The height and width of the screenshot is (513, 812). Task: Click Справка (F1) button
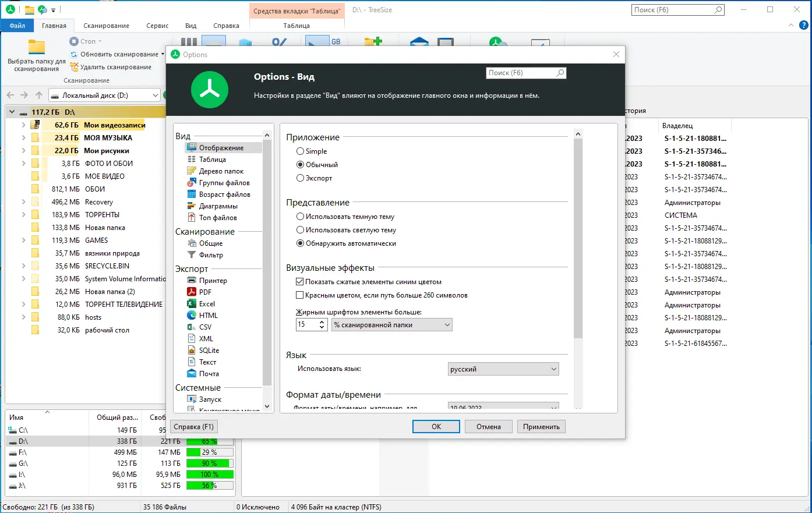(194, 427)
